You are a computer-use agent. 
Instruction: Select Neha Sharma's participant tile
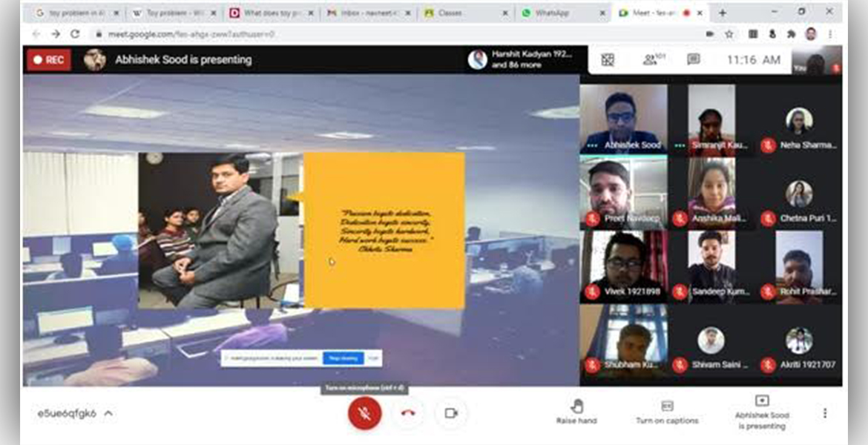[799, 119]
